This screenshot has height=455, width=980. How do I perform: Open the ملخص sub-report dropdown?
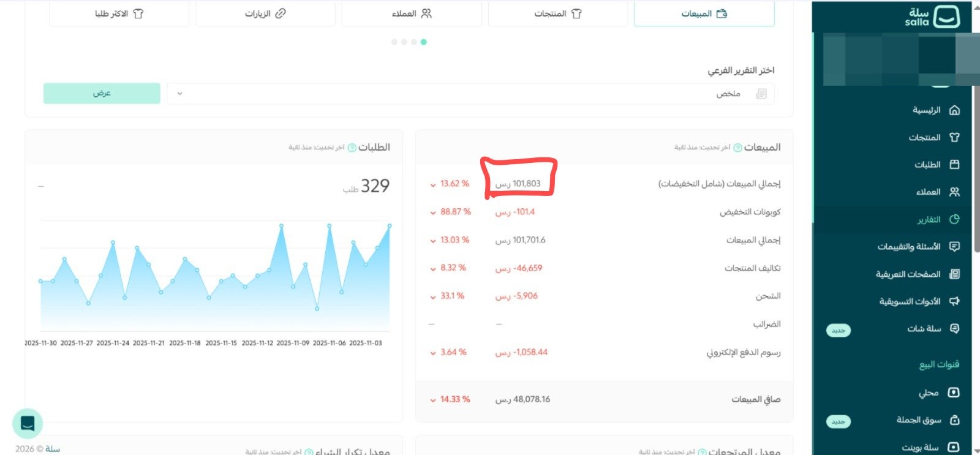tap(470, 94)
